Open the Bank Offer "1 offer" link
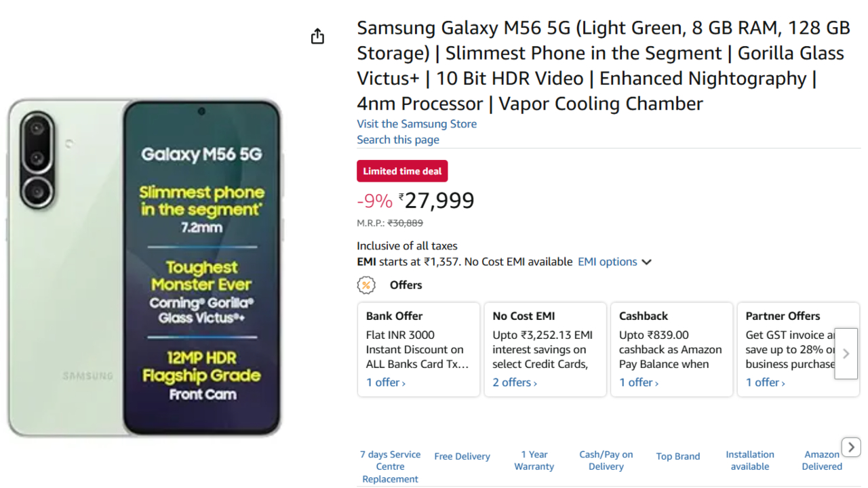Screen dimensions: 868x488 click(386, 382)
